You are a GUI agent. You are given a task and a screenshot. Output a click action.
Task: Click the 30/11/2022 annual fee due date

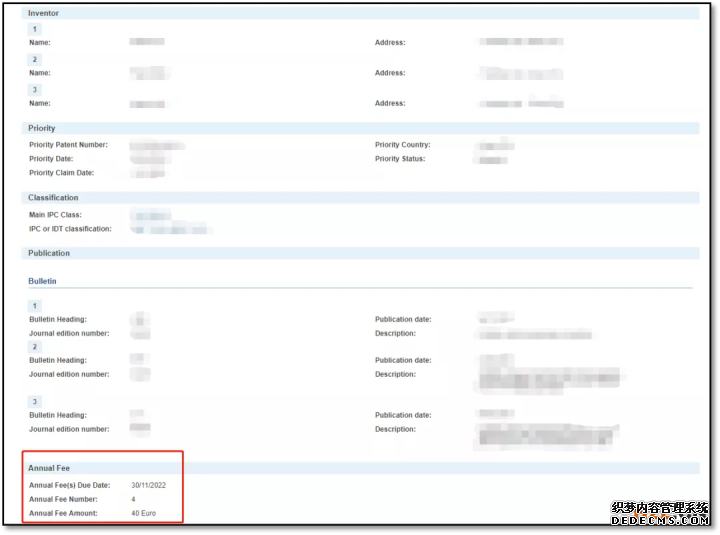click(148, 485)
